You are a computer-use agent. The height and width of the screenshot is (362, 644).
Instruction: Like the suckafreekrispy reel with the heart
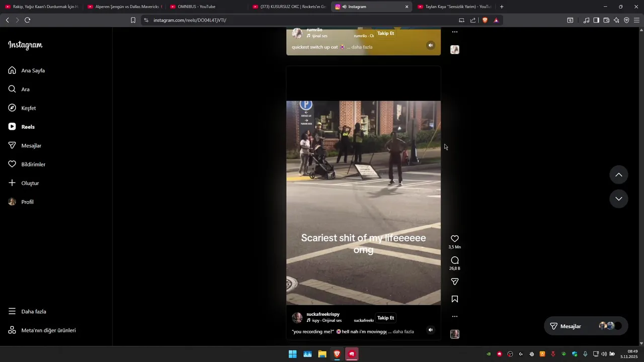(x=455, y=239)
